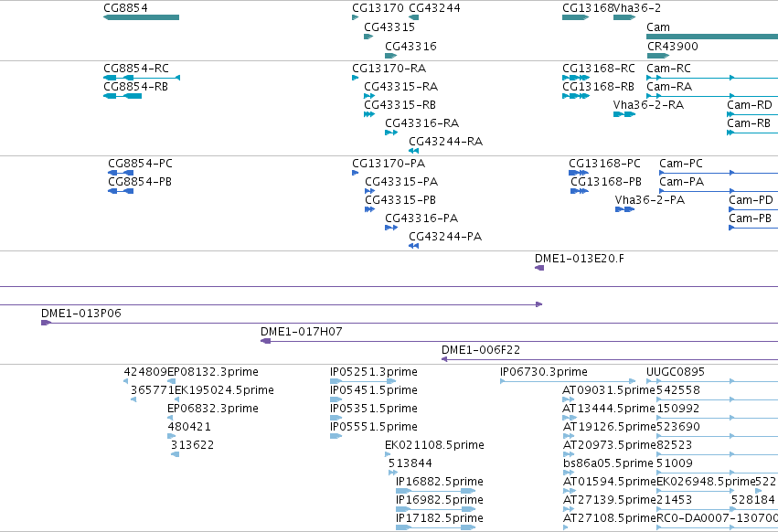Image resolution: width=778 pixels, height=532 pixels.
Task: Select transcript CG43315-RA
Action: (401, 86)
